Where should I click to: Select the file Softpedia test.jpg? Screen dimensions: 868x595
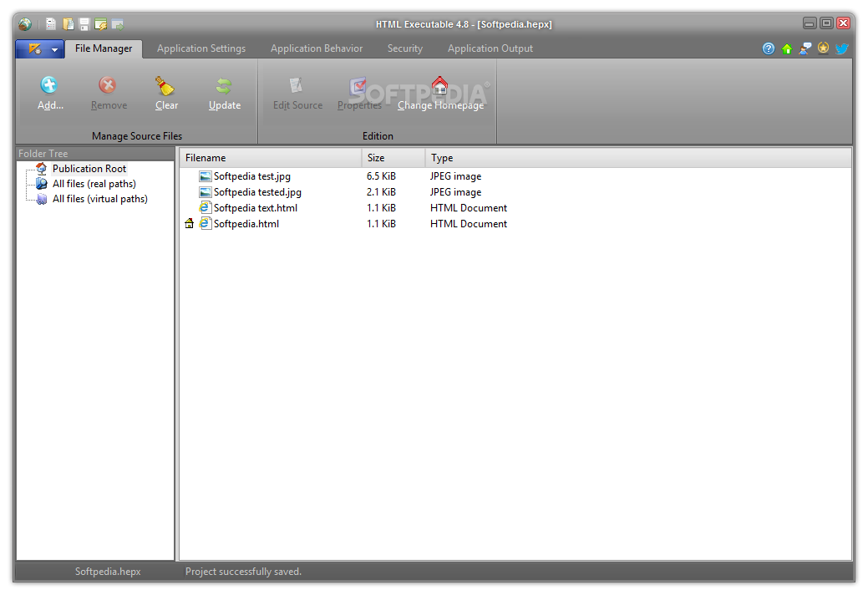pyautogui.click(x=251, y=176)
